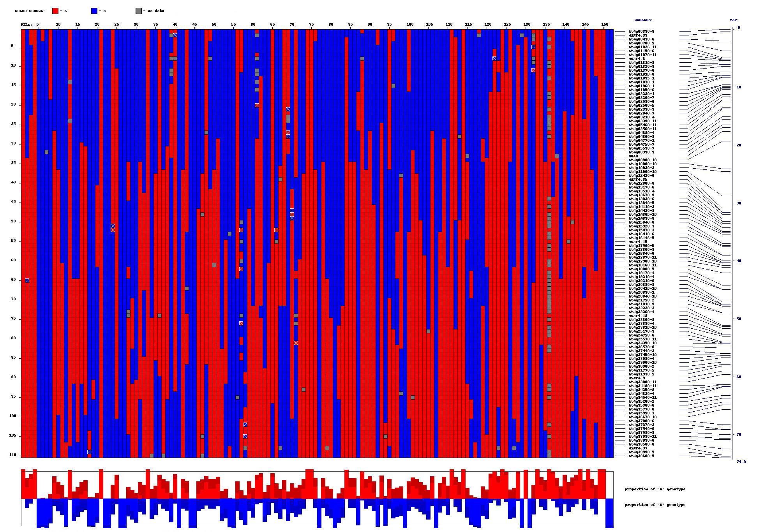Click the red genotype A legend swatch
Screen dimensions: 757x532
tap(55, 11)
